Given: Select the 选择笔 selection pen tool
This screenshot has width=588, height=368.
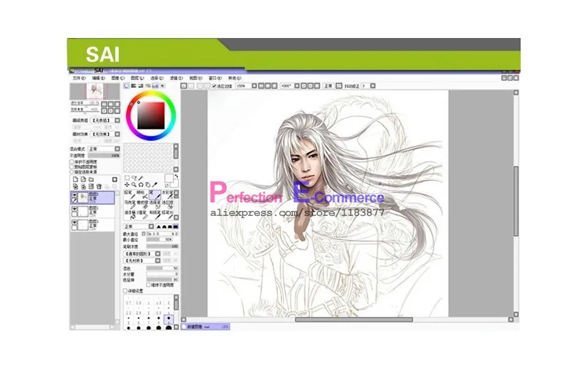Looking at the screenshot, I should 155,204.
